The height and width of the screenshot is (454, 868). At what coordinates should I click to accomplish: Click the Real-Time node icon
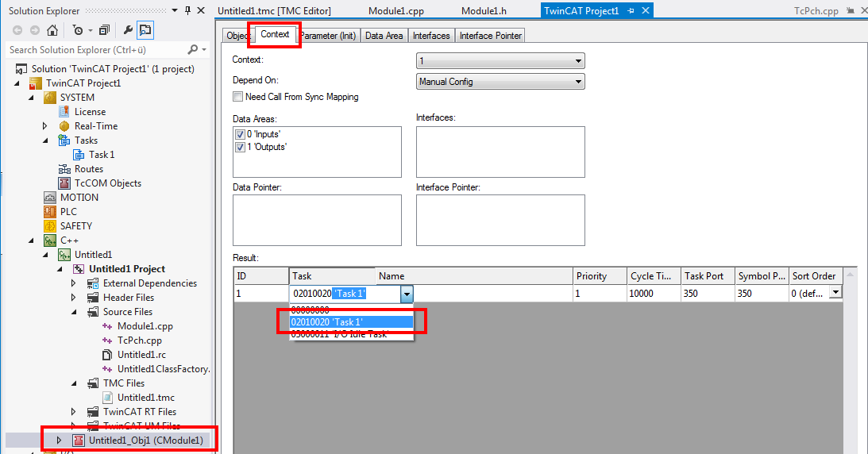[x=64, y=126]
